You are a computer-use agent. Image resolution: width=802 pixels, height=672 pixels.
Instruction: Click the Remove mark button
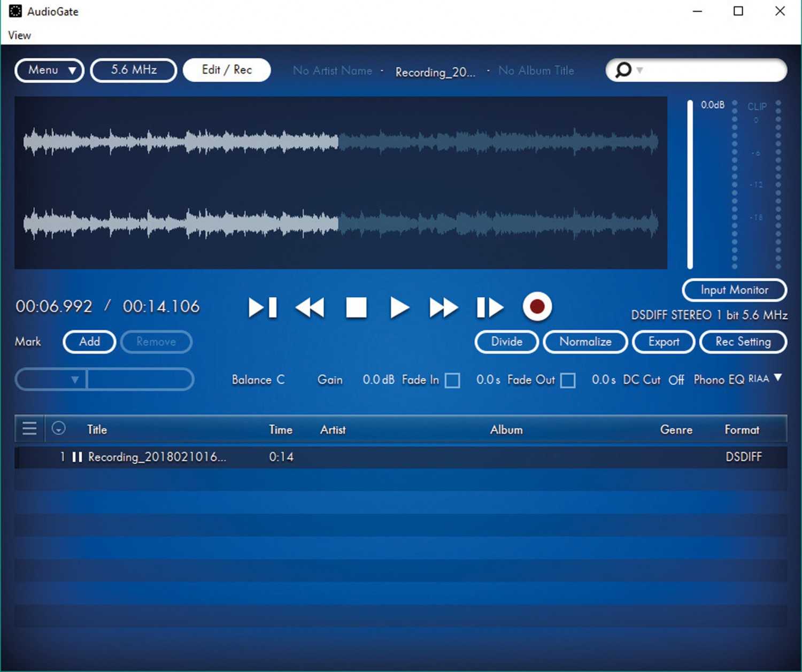(156, 342)
